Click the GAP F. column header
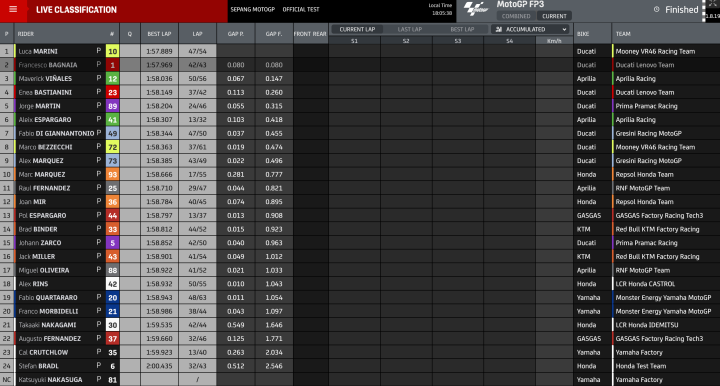 click(274, 34)
